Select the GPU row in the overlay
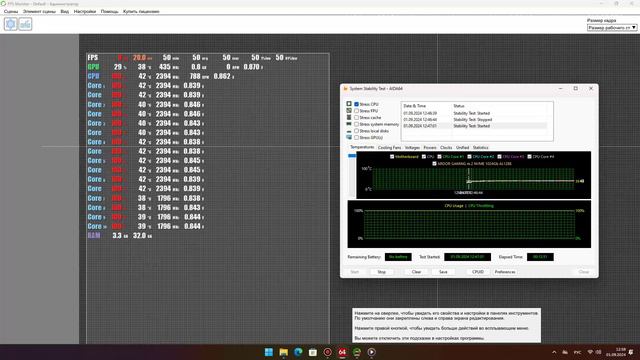 tap(176, 67)
